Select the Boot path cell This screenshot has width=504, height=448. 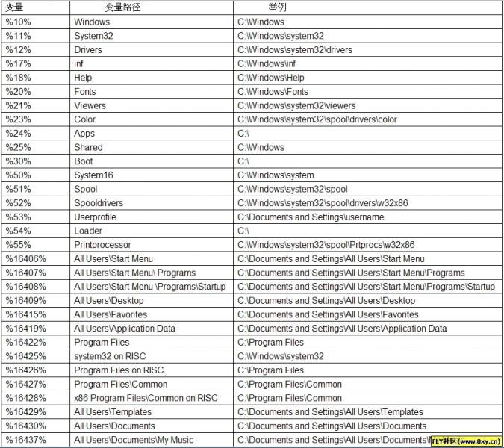pos(152,161)
